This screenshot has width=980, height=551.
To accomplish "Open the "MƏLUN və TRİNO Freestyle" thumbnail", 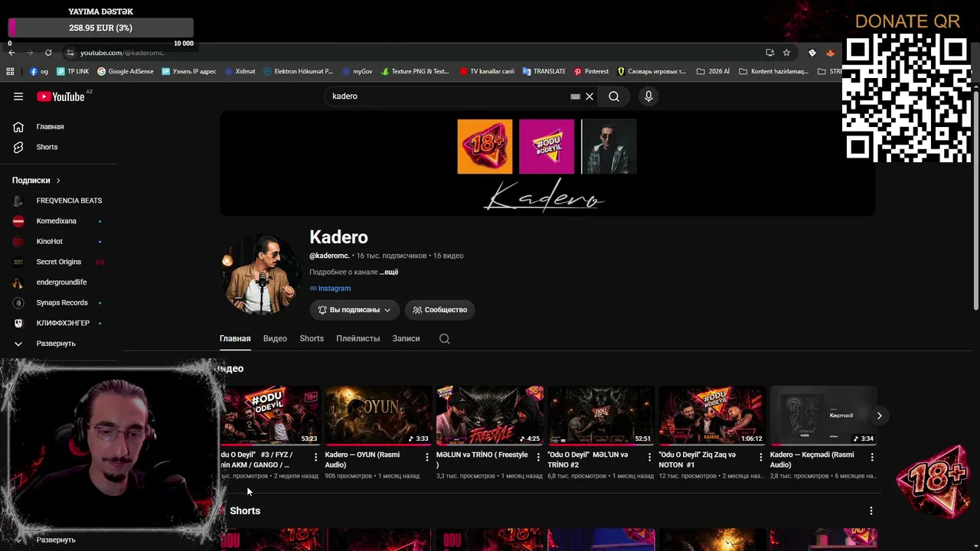I will [490, 416].
